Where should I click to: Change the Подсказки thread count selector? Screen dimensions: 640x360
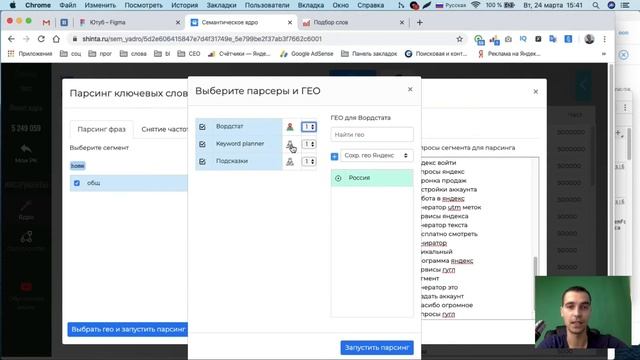coord(309,162)
